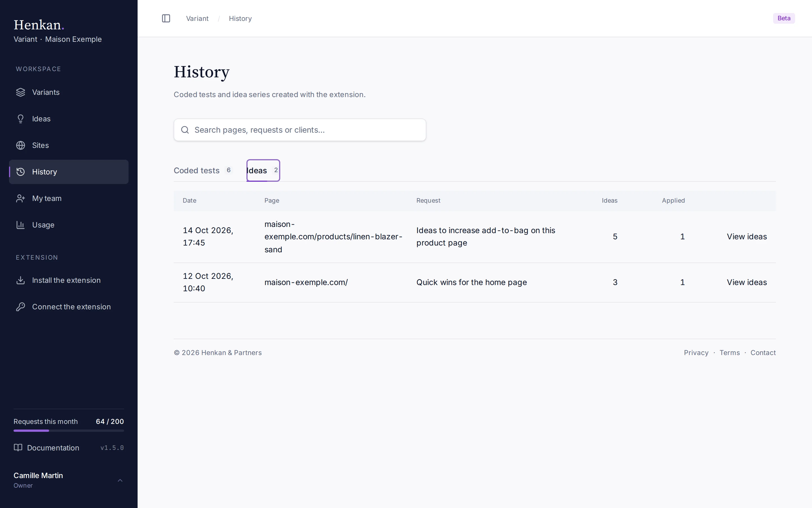The image size is (812, 508).
Task: Select the Ideas tab with count 2
Action: pos(263,170)
